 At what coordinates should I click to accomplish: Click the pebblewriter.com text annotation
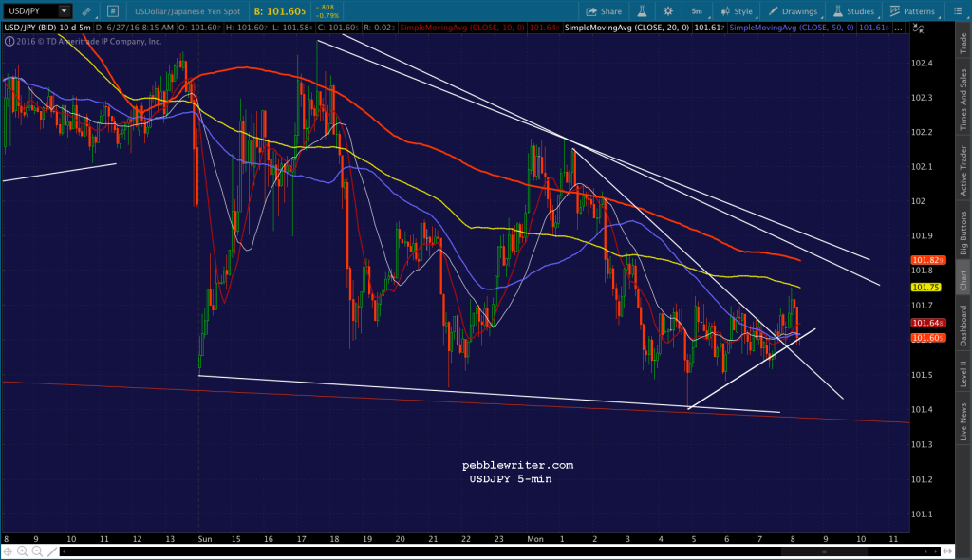click(517, 465)
